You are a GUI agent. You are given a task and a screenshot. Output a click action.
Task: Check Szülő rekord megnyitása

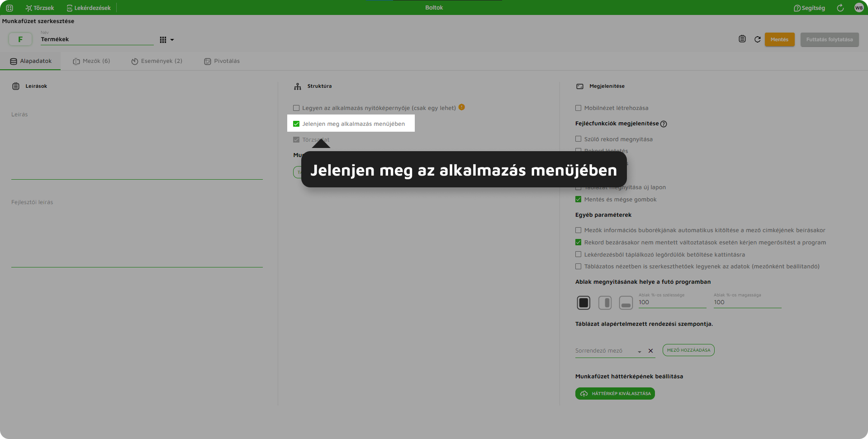click(578, 139)
